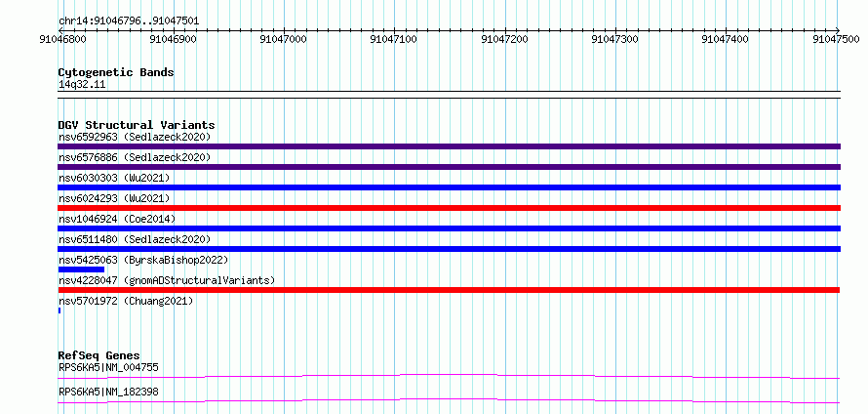This screenshot has height=414, width=868.
Task: Click ruler tick label 91047000
Action: tap(284, 39)
